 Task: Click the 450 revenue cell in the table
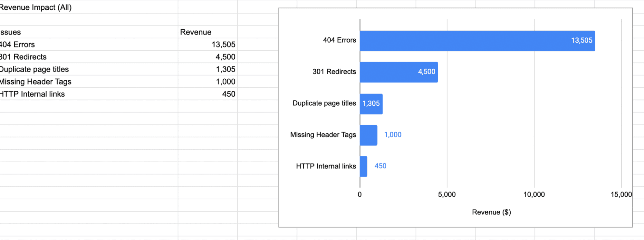coord(228,94)
